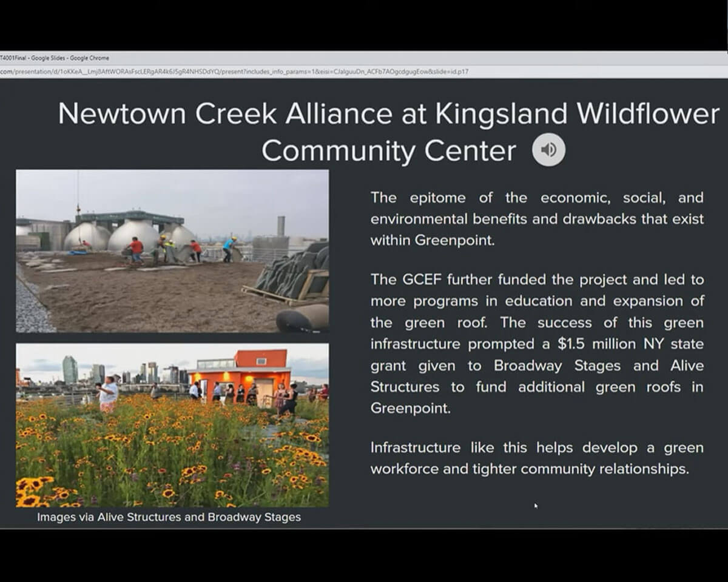Select the wildflower rooftop photo
728x582 pixels.
172,424
